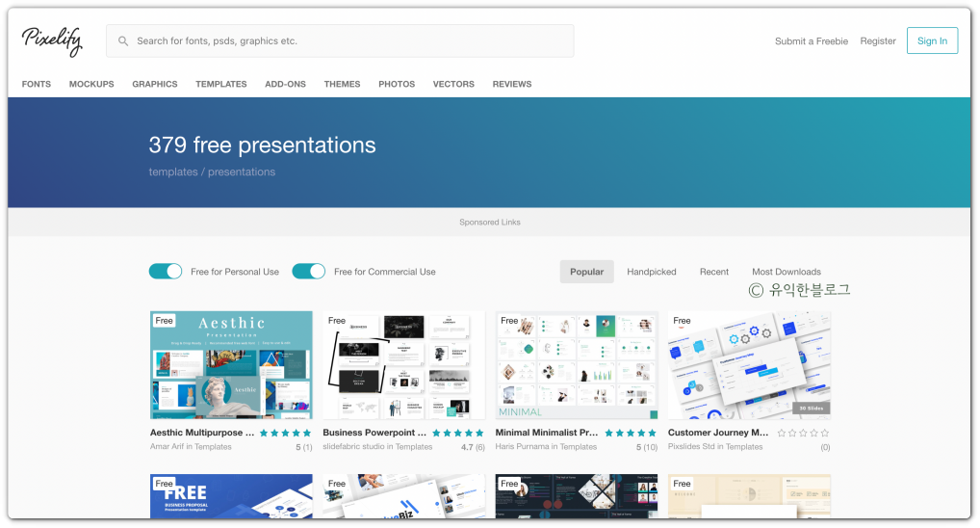
Task: Select the Most Downloads sort tab
Action: (x=787, y=272)
